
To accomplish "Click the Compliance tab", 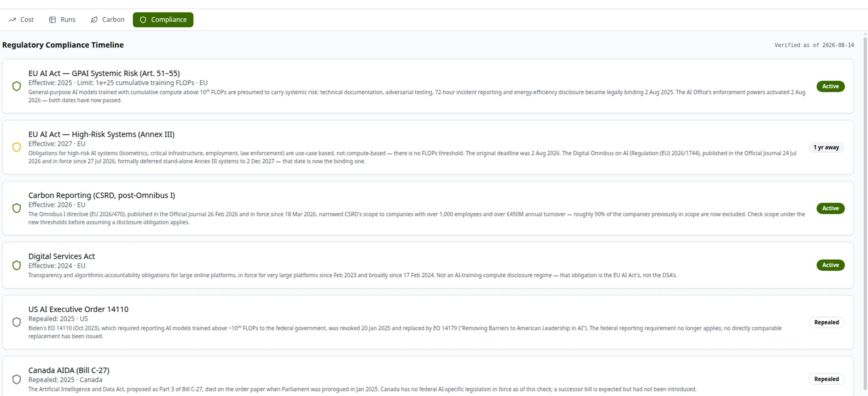I will (x=163, y=20).
